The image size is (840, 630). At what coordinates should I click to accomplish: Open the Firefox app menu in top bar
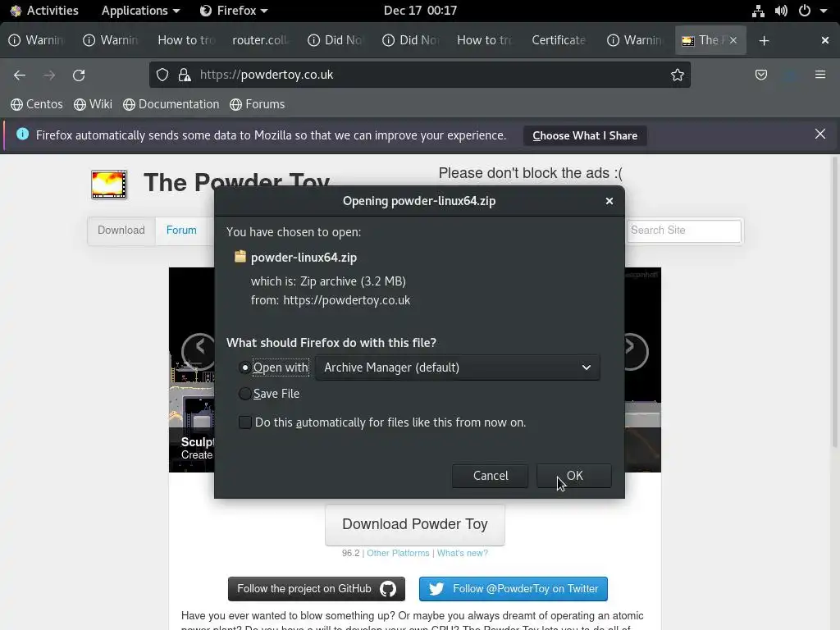tap(234, 11)
